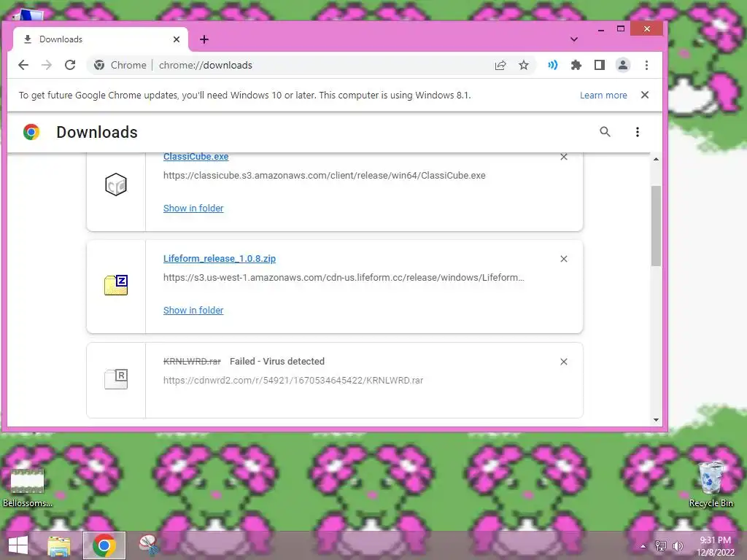This screenshot has height=560, width=747.
Task: Click the Chrome taskbar icon
Action: [x=104, y=545]
